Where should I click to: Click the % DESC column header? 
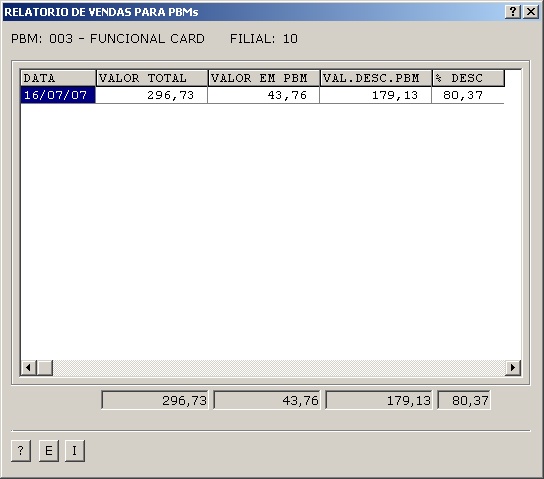pyautogui.click(x=468, y=78)
